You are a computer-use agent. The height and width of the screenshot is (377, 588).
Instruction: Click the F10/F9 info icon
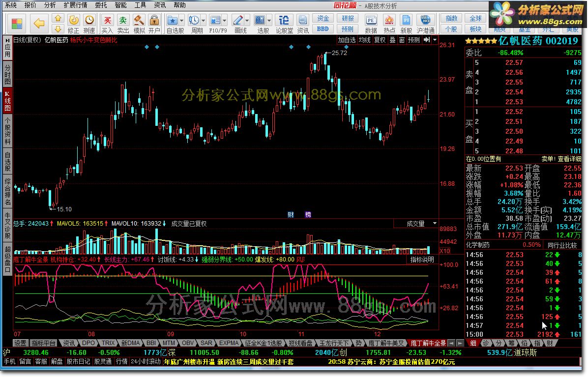coord(215,20)
